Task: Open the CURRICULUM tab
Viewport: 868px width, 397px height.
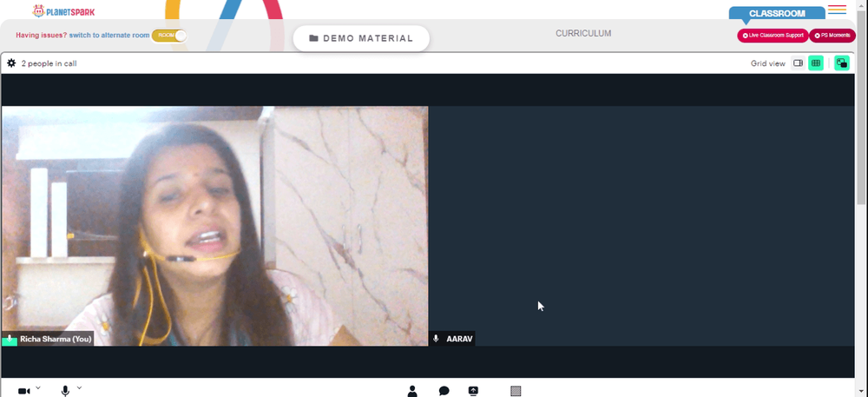Action: (x=583, y=34)
